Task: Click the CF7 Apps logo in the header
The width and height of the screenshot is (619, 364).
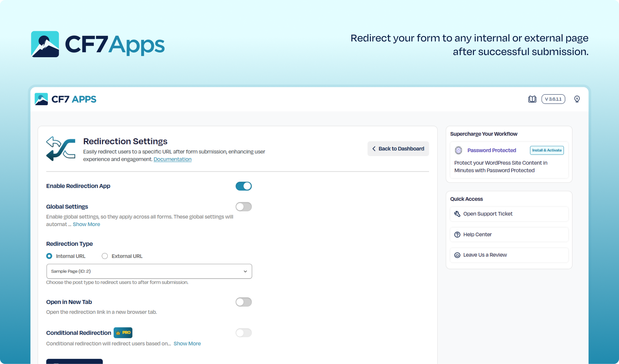Action: 65,99
